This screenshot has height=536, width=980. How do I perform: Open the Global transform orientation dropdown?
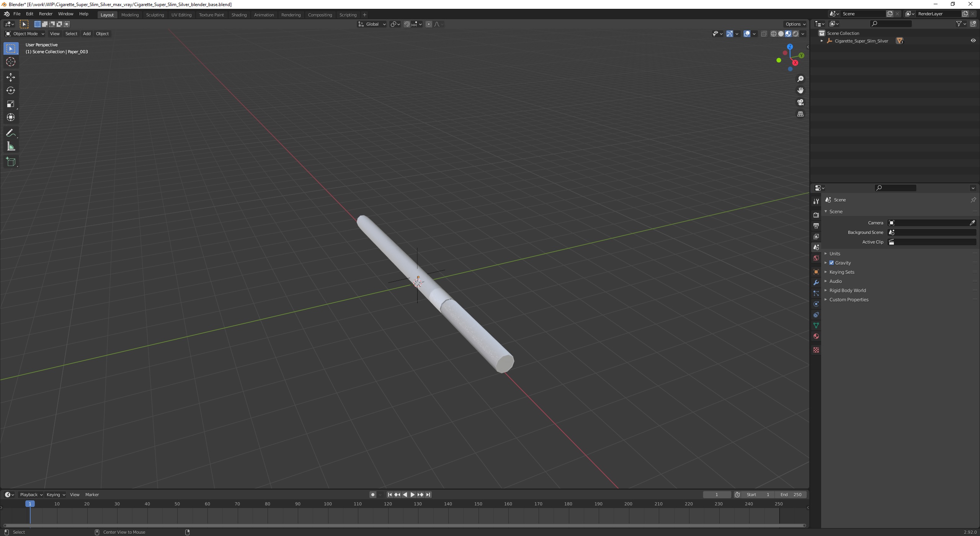click(372, 24)
